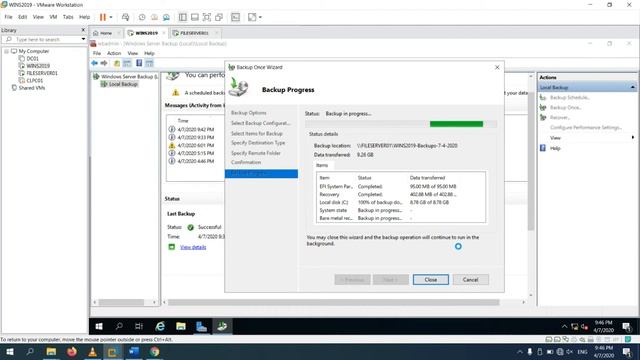This screenshot has width=640, height=360.
Task: Click Configure Performance Settings action
Action: 586,128
